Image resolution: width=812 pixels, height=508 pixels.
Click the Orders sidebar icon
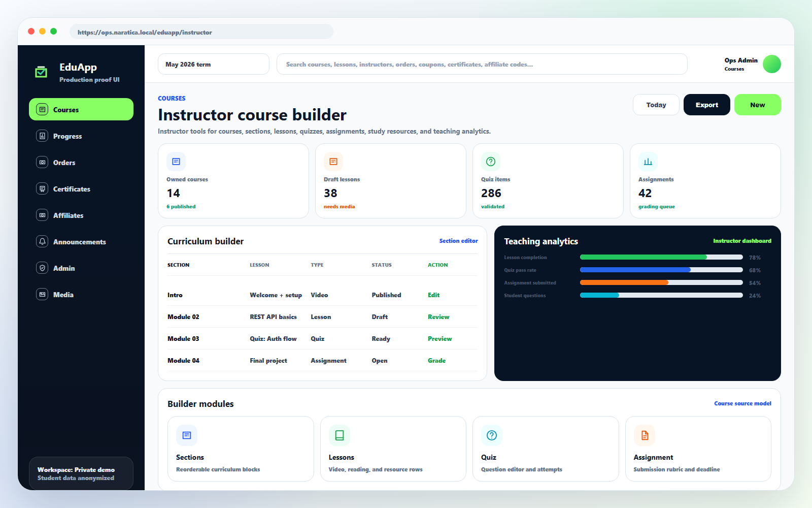click(x=43, y=163)
